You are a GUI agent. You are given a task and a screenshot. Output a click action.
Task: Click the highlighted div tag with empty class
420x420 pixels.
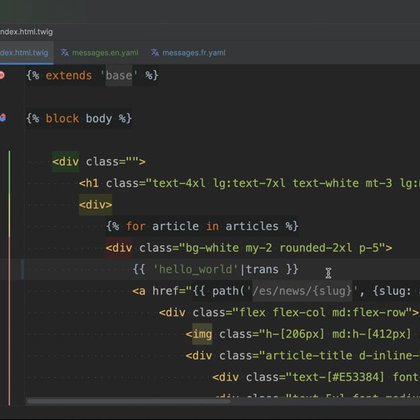click(x=66, y=162)
